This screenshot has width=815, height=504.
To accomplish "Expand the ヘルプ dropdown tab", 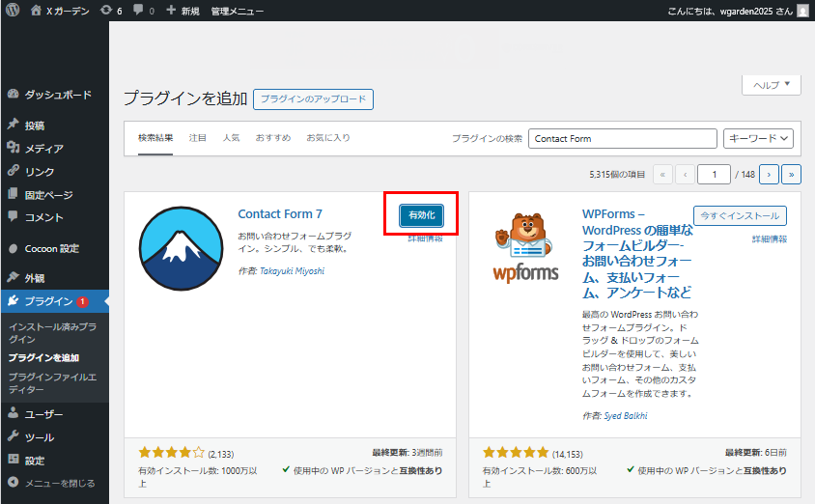I will [772, 85].
